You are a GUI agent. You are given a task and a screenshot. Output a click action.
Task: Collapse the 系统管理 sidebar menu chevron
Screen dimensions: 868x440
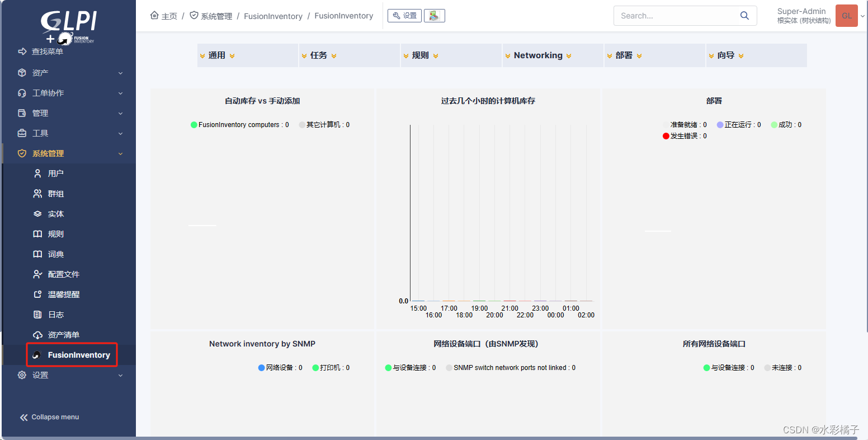(x=120, y=154)
